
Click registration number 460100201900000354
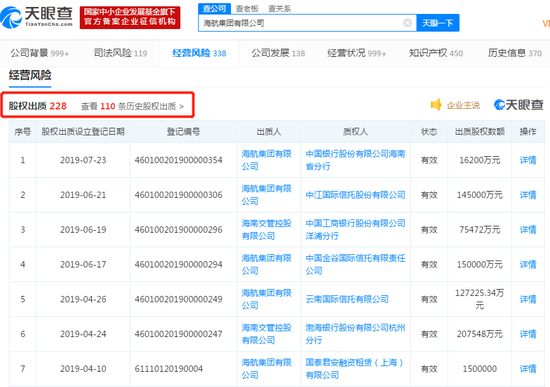pos(179,160)
